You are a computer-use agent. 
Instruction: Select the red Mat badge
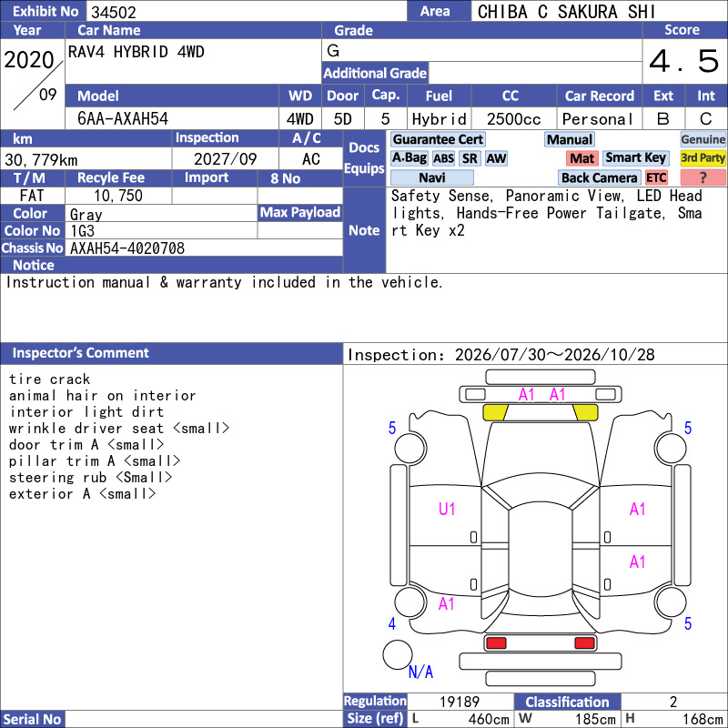tap(582, 158)
